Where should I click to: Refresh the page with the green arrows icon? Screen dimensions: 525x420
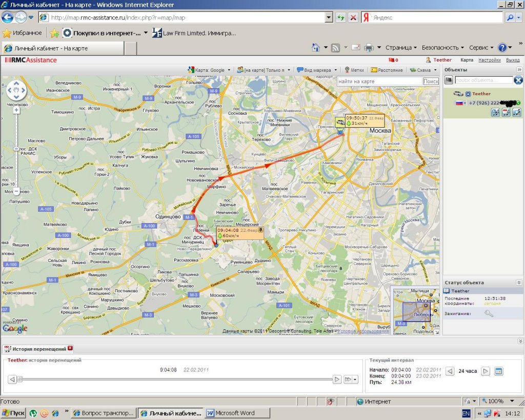click(341, 17)
